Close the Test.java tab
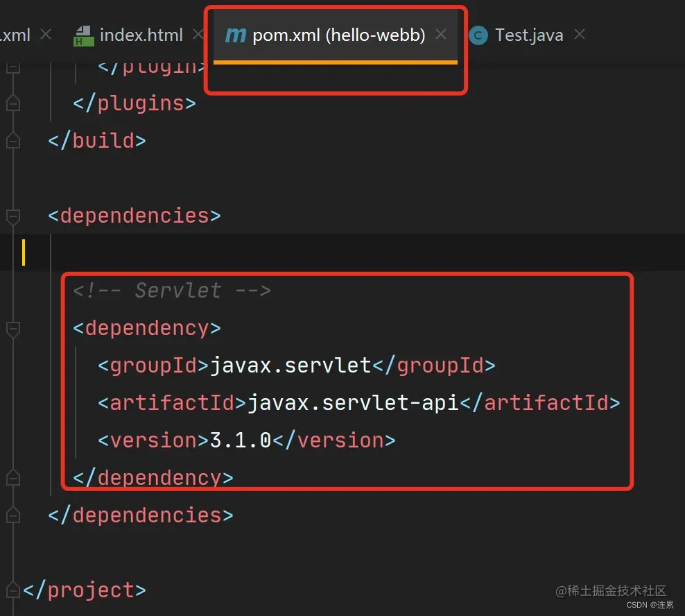 coord(580,34)
